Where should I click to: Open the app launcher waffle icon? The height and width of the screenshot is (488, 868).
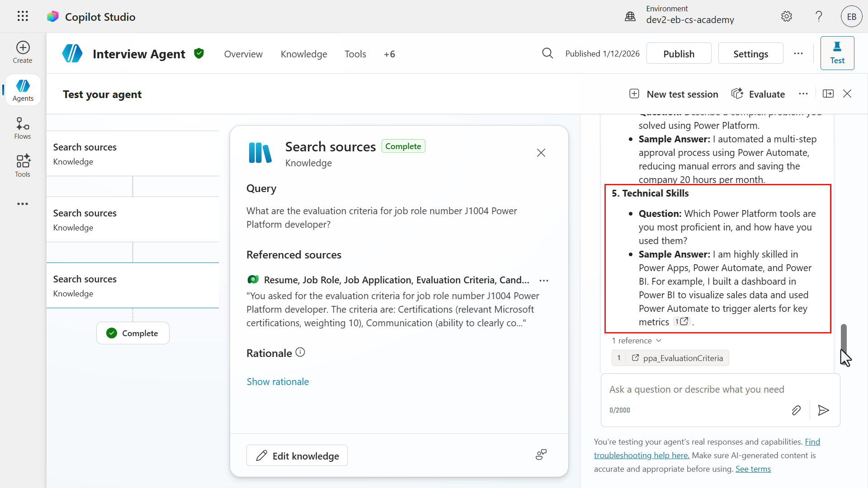point(23,16)
